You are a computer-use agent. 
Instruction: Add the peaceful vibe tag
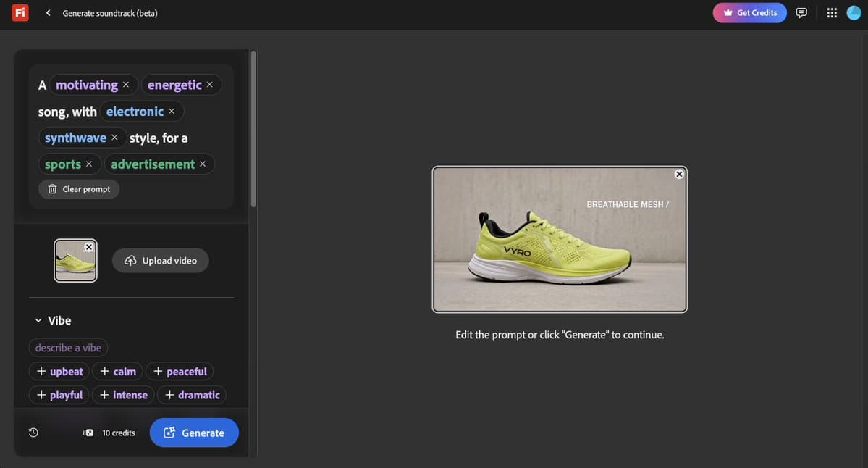[180, 372]
